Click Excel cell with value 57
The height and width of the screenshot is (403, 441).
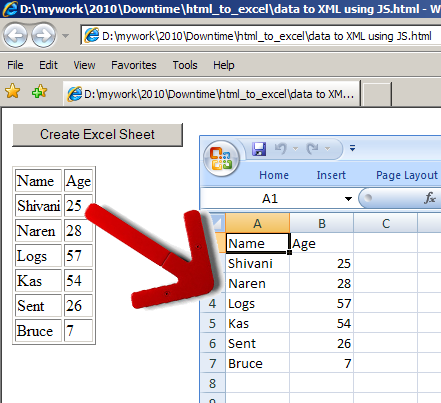(322, 303)
